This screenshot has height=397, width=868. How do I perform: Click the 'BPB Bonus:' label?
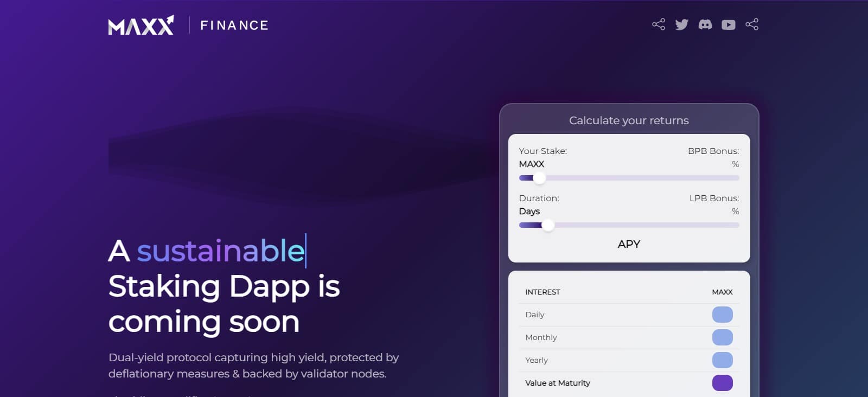[x=713, y=151]
